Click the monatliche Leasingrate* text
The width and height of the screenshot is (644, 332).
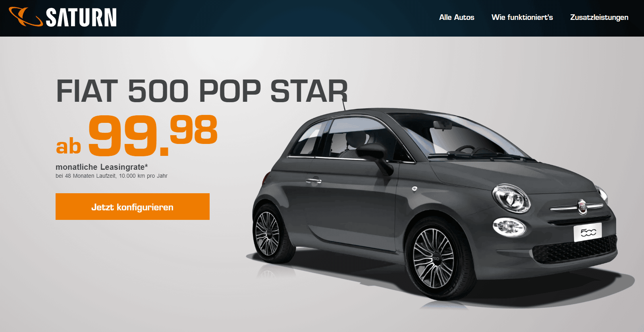(102, 167)
